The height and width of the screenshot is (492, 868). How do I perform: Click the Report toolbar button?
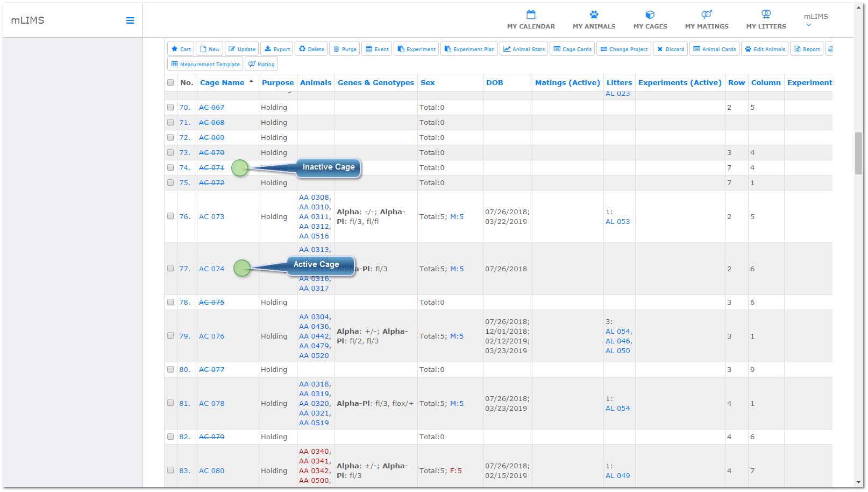(807, 49)
